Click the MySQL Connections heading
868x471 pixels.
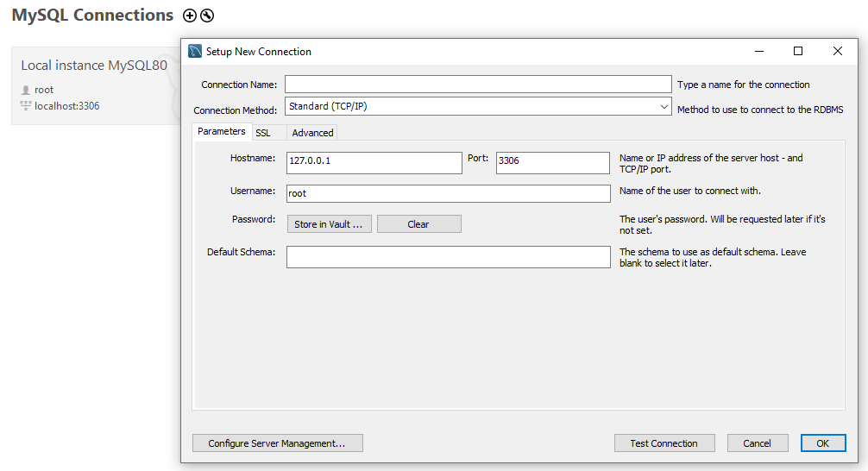tap(92, 15)
